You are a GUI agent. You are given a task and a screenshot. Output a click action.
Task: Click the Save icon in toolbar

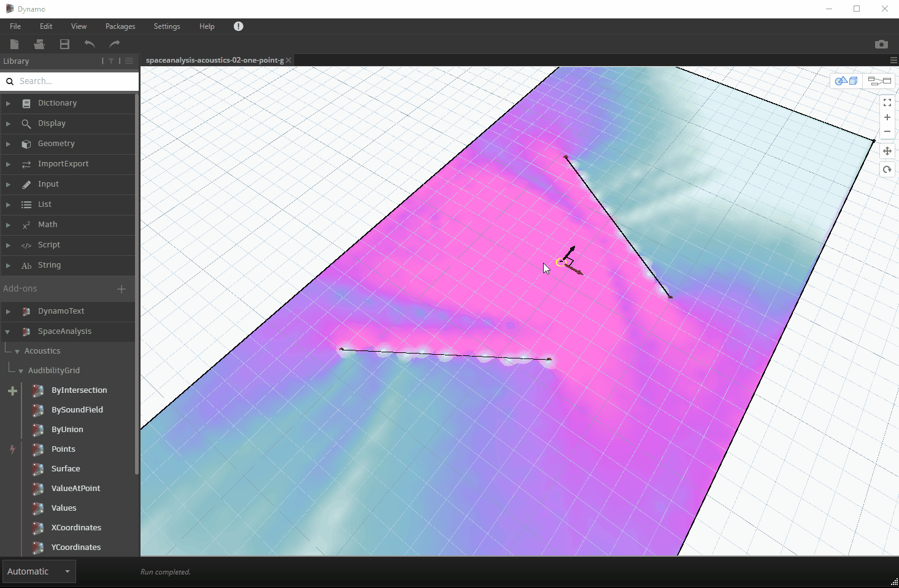click(x=64, y=44)
